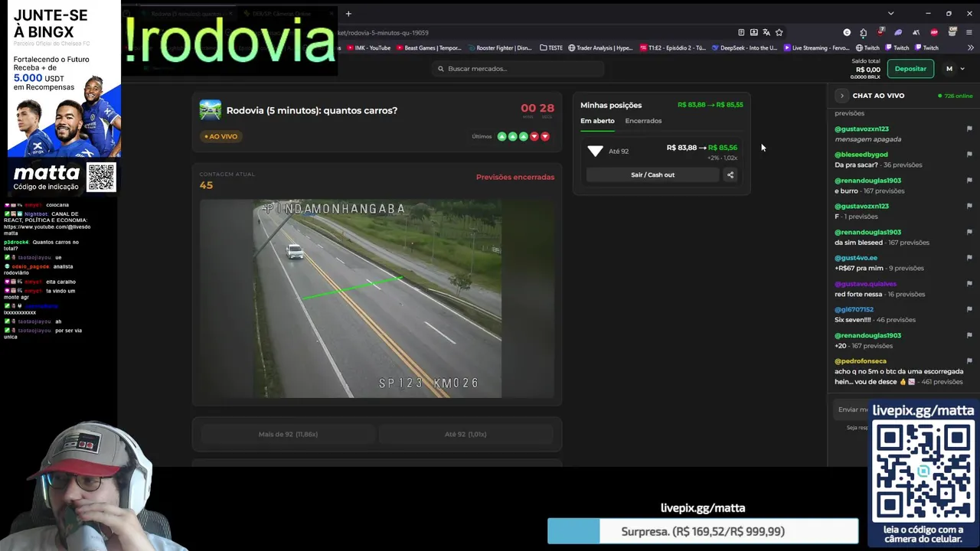Click the down-triangle icon of the Até 92 position

(596, 151)
